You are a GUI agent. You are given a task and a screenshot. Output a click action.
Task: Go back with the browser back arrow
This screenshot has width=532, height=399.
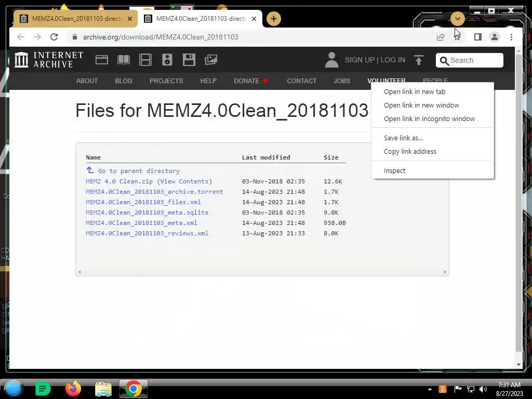point(21,37)
